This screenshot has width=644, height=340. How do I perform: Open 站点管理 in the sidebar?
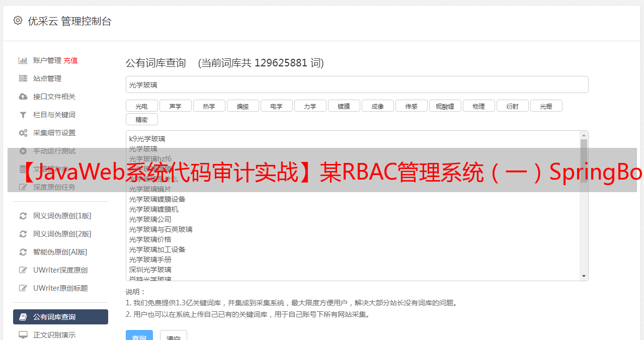tap(47, 78)
